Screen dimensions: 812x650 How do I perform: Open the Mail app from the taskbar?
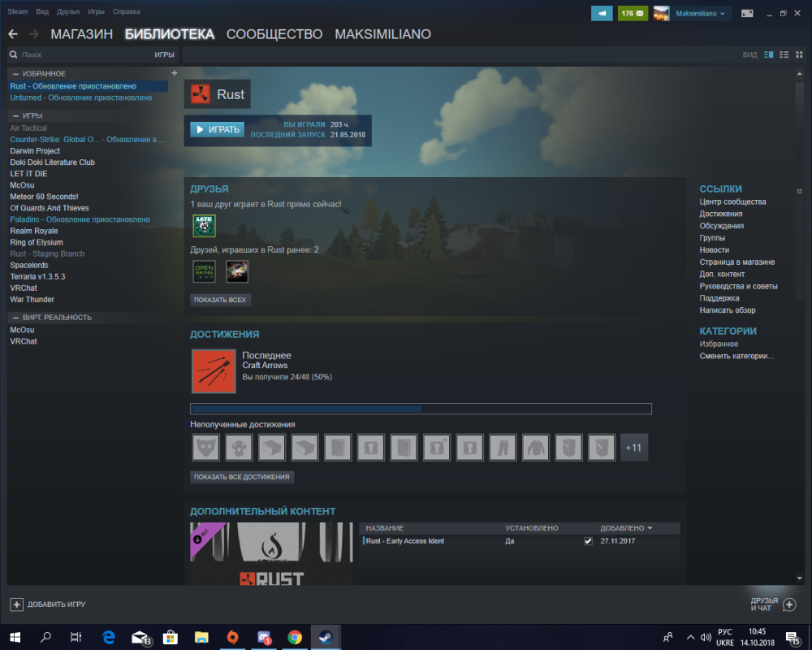tap(140, 637)
